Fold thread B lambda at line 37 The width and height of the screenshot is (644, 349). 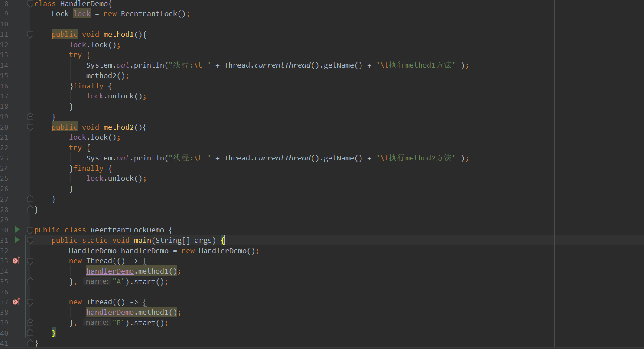(30, 302)
